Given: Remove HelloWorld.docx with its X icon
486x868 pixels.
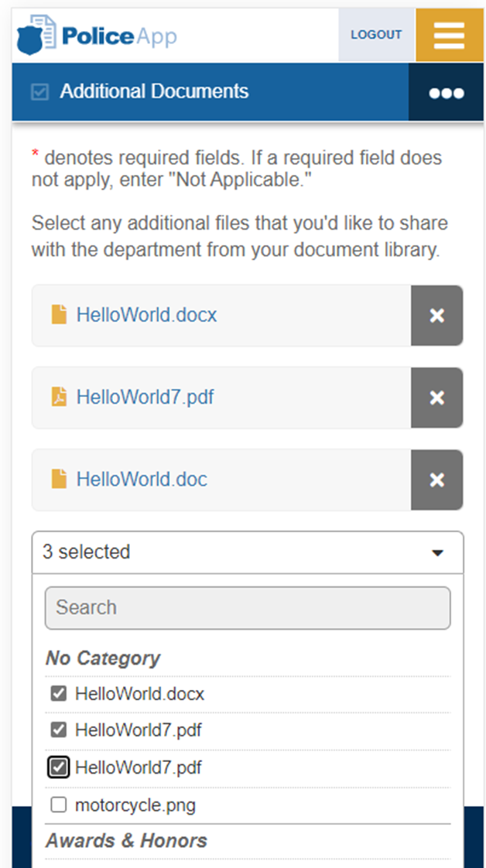Looking at the screenshot, I should [x=436, y=316].
